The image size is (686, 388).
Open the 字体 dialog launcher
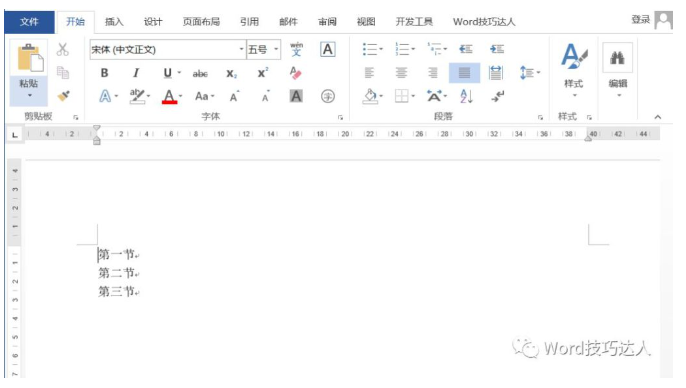[x=340, y=117]
